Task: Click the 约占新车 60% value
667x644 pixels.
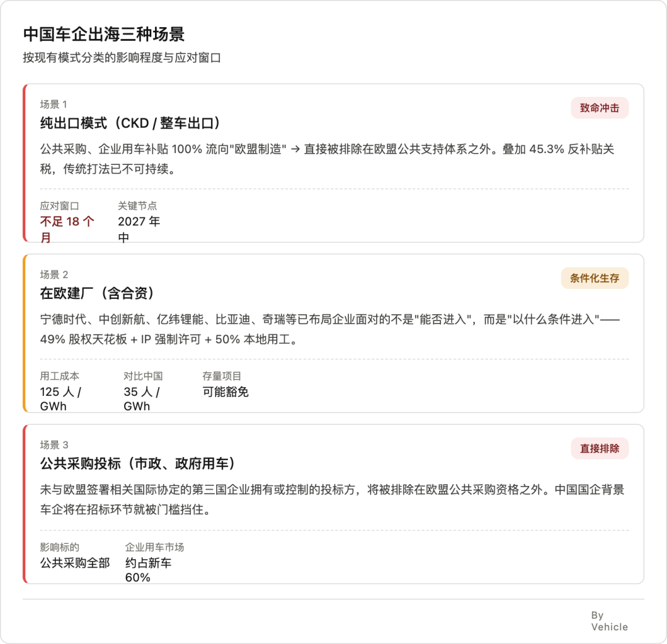Action: [148, 570]
